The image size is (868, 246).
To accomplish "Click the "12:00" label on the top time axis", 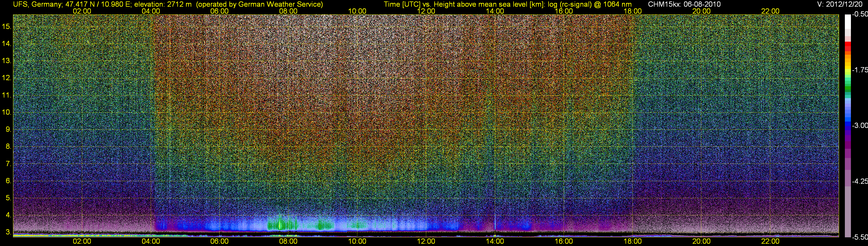I will (x=426, y=11).
